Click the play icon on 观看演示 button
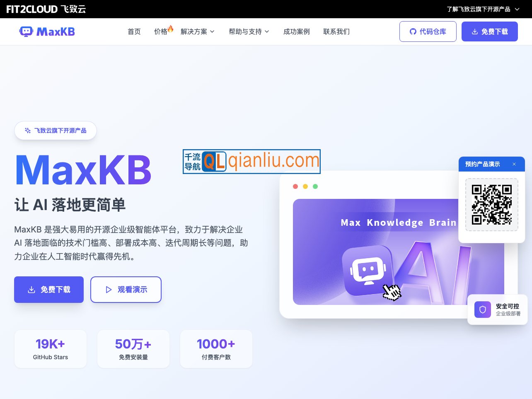The height and width of the screenshot is (399, 532). (109, 290)
